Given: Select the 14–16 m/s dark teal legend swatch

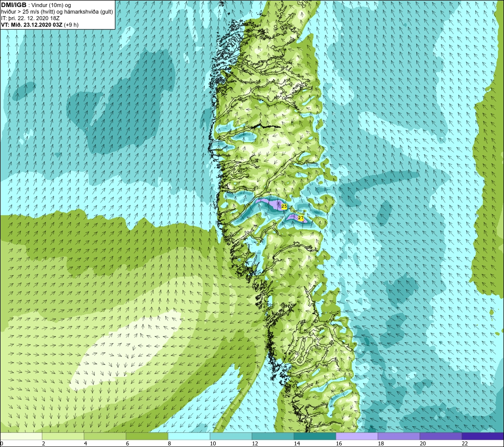Looking at the screenshot, I should pyautogui.click(x=315, y=436).
